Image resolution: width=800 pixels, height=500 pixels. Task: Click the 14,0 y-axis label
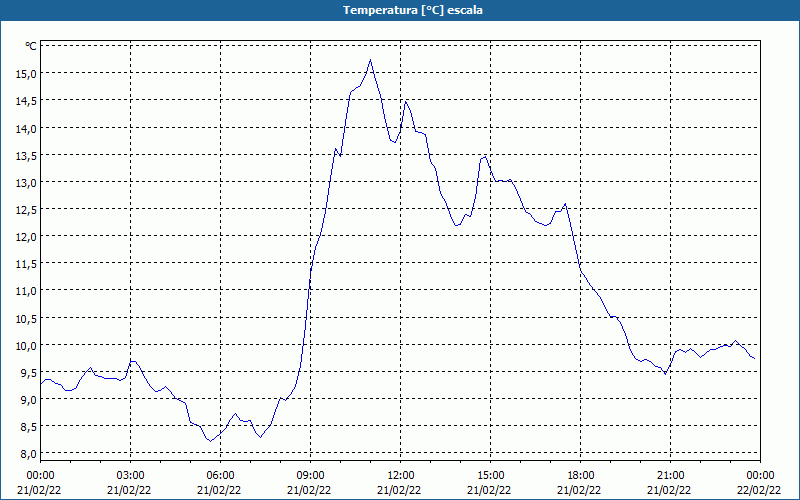(x=27, y=129)
